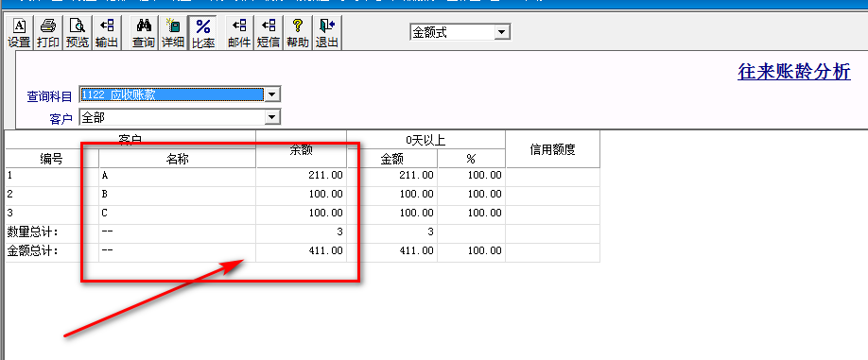Viewport: 868px width, 360px height.
Task: Send report via 邮件 icon
Action: 240,33
